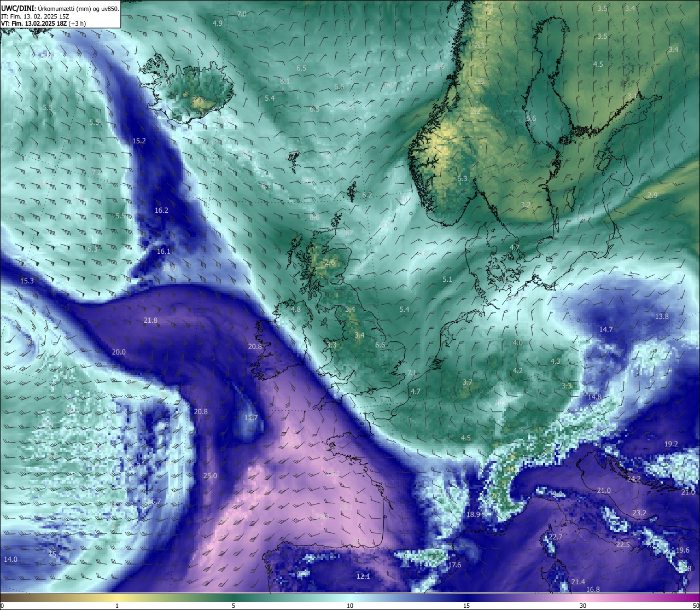Select the 15.3 value in the Atlantic
The height and width of the screenshot is (610, 700).
tap(27, 281)
